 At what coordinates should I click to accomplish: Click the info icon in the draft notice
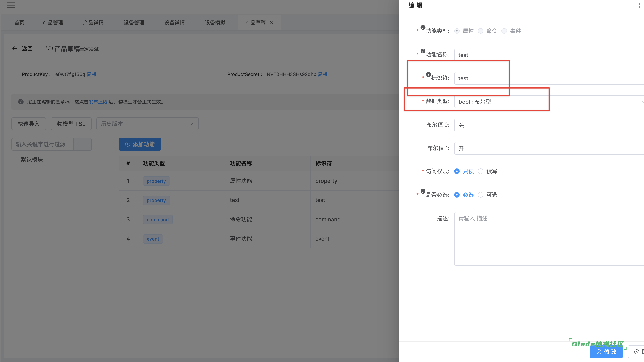[21, 102]
